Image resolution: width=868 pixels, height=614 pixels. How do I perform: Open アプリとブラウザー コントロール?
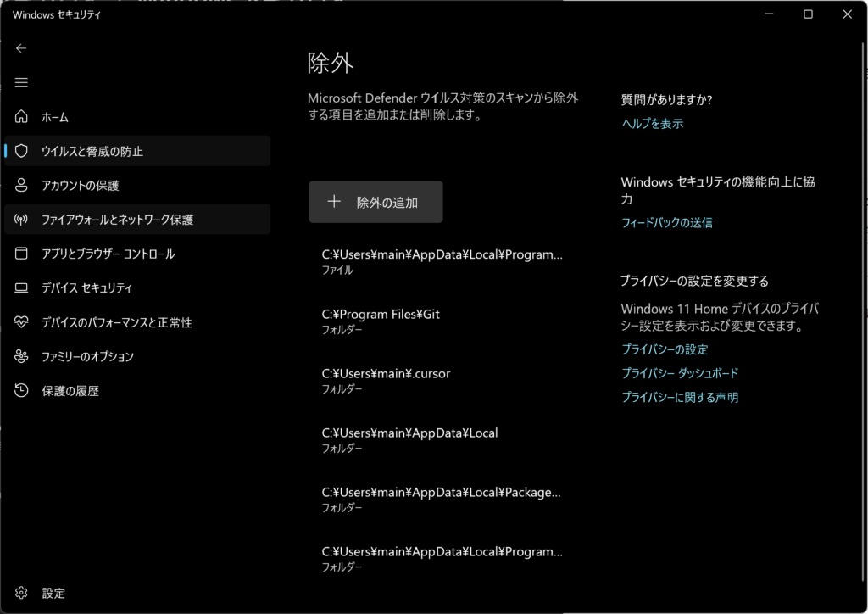click(x=137, y=254)
